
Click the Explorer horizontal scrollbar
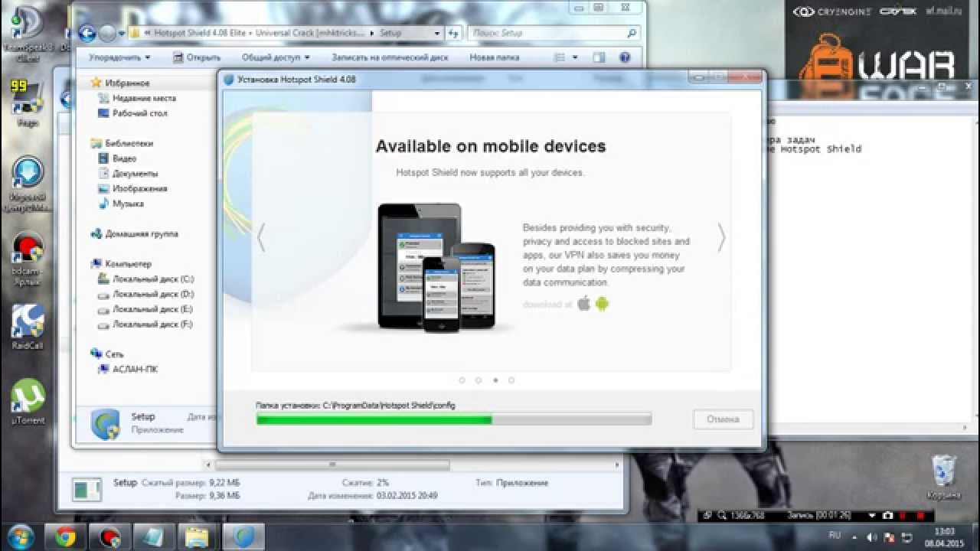[x=332, y=465]
